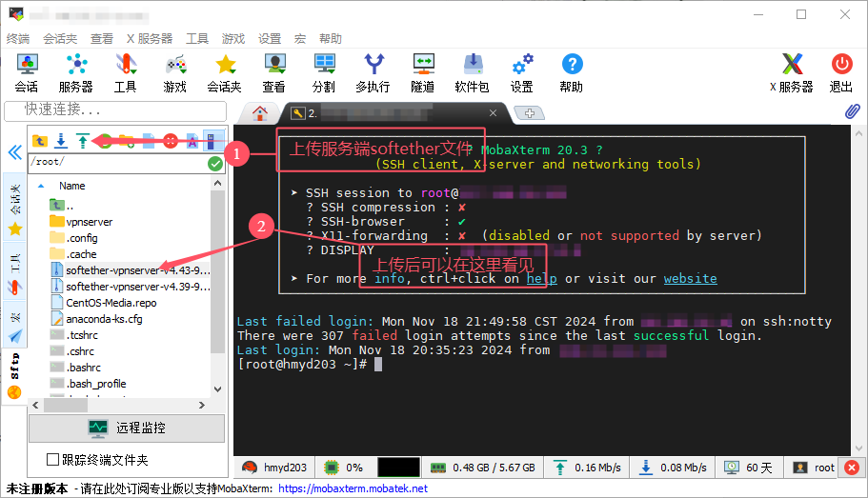The height and width of the screenshot is (498, 868).
Task: Enable the 跟踪终端文件夹 checkbox
Action: (x=53, y=460)
